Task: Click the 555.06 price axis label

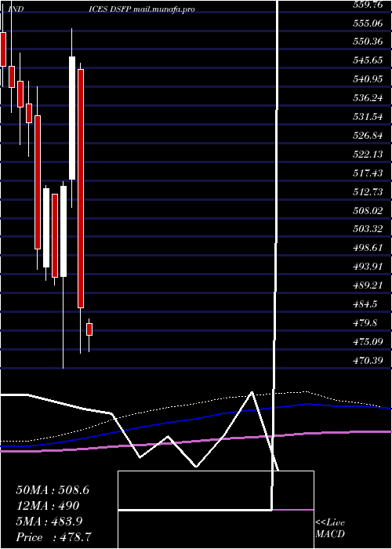Action: pyautogui.click(x=368, y=23)
